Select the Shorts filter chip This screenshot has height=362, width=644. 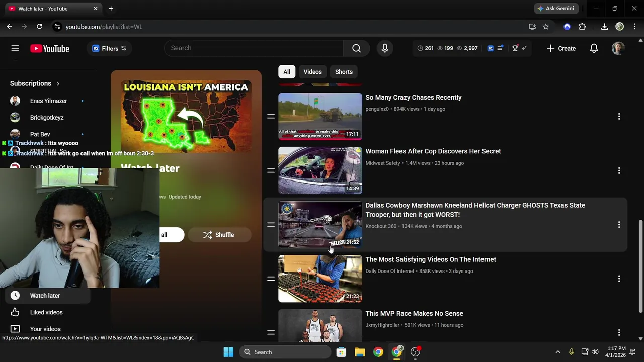(x=344, y=72)
